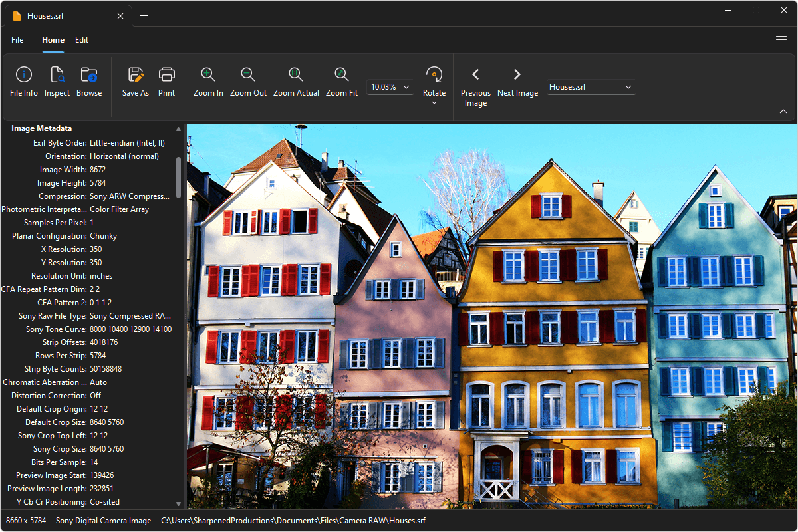Screen dimensions: 798x532
Task: Open the Edit menu
Action: 82,40
